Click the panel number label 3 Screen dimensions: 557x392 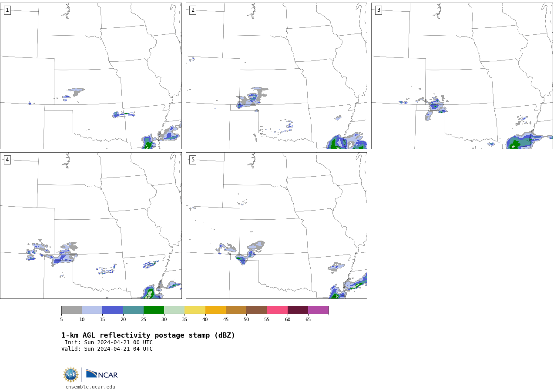coord(378,10)
